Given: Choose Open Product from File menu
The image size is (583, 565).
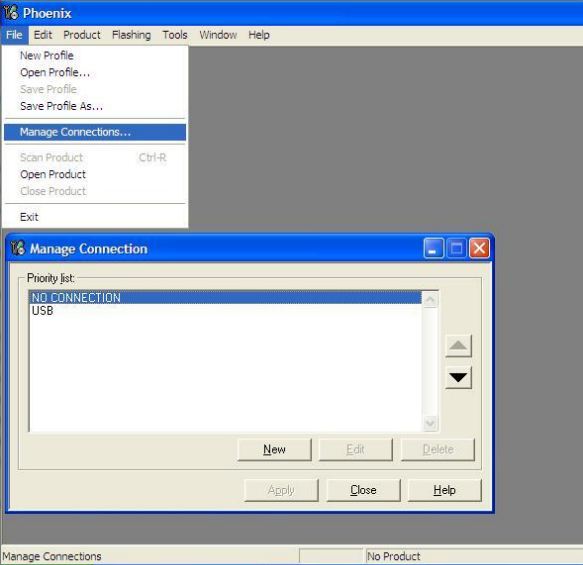Looking at the screenshot, I should (95, 174).
